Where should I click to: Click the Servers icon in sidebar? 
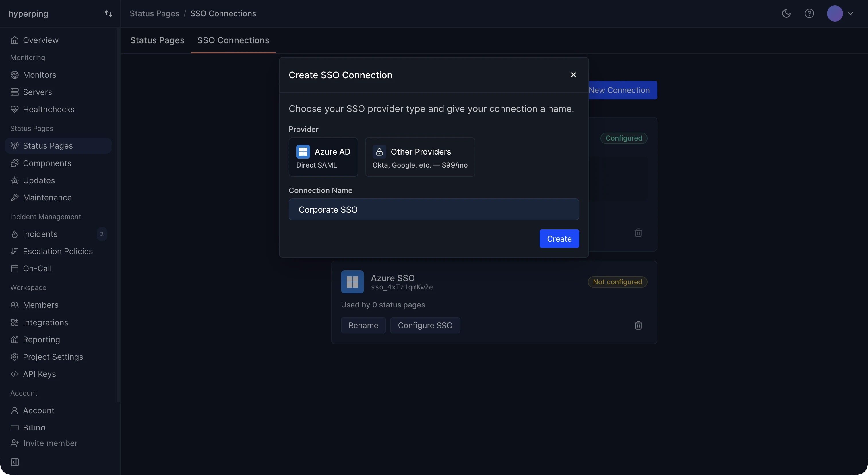[x=14, y=92]
